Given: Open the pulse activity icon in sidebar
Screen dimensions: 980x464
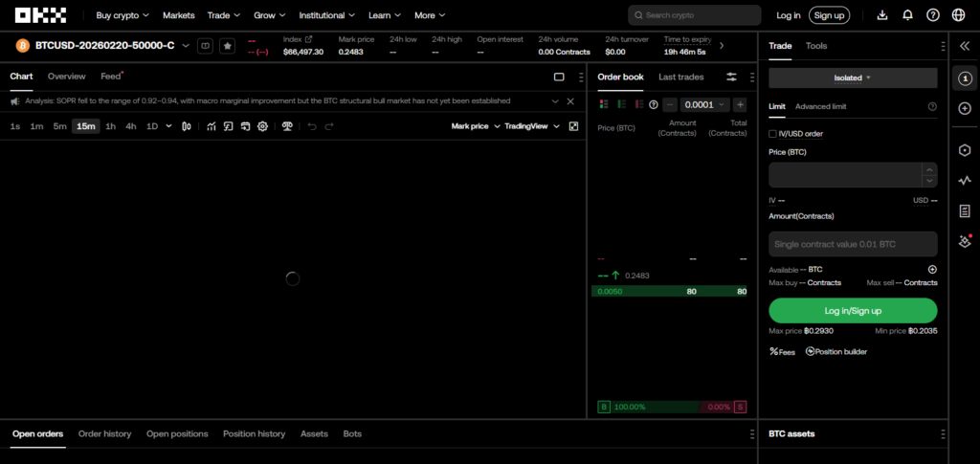Looking at the screenshot, I should pyautogui.click(x=965, y=181).
